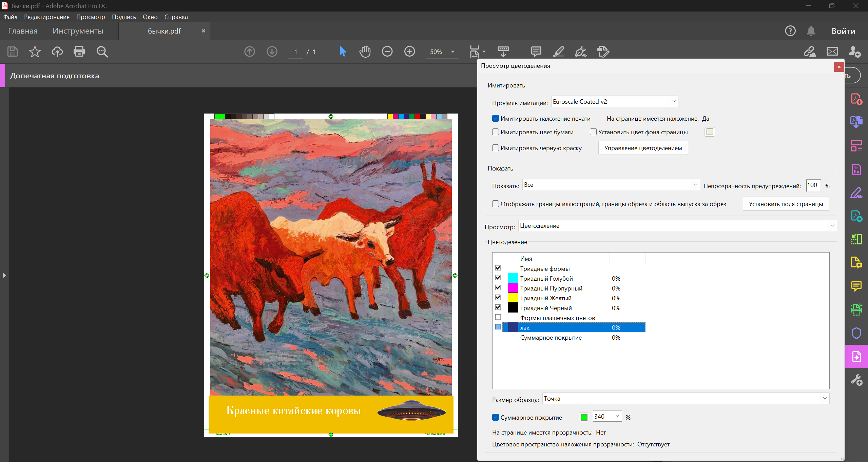Switch to the 'Инструменты' tab
The image size is (868, 462).
[78, 31]
